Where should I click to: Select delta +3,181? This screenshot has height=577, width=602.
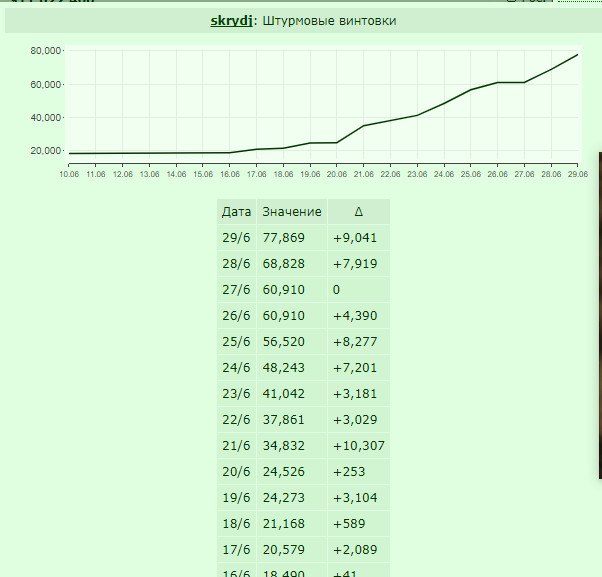coord(359,393)
